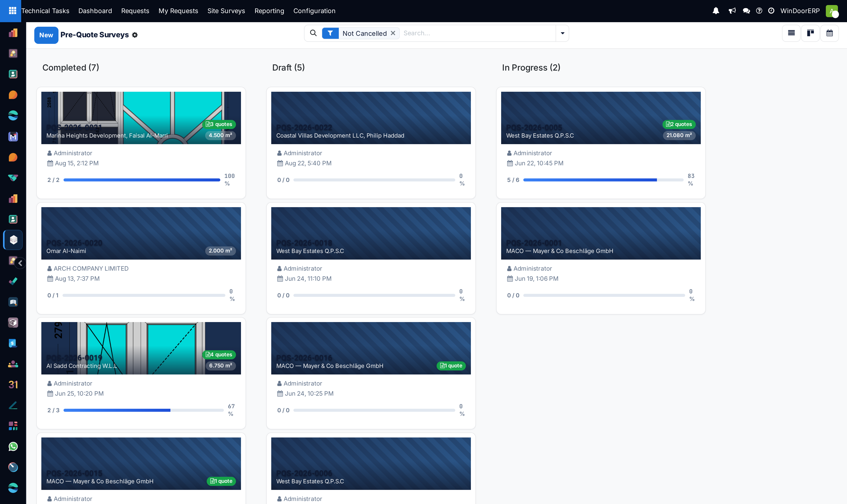This screenshot has height=504, width=847.
Task: Click the active white cube sidebar app
Action: (13, 240)
